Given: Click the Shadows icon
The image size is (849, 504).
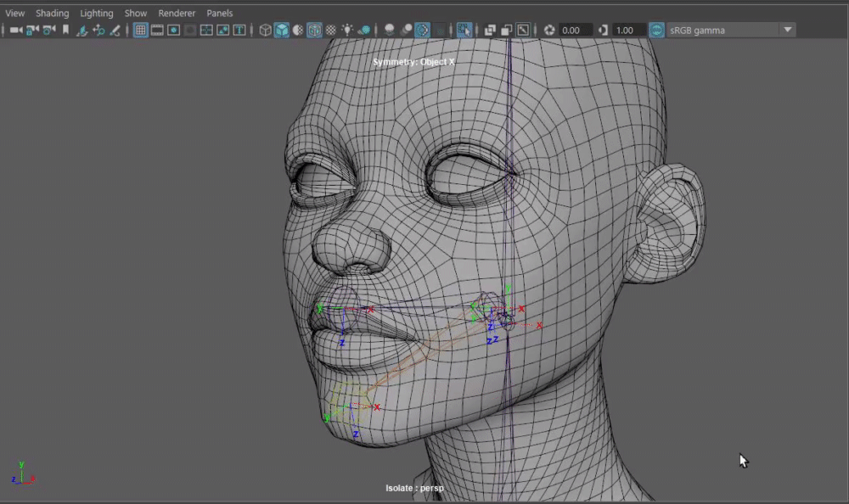Looking at the screenshot, I should pyautogui.click(x=364, y=31).
